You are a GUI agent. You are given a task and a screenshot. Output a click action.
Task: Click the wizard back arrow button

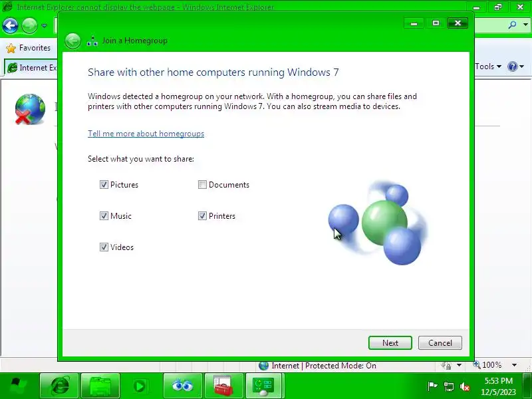(72, 41)
